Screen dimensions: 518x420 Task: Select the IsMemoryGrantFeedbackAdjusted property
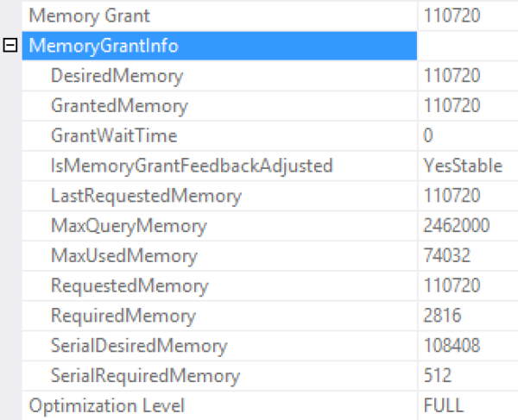coord(192,166)
